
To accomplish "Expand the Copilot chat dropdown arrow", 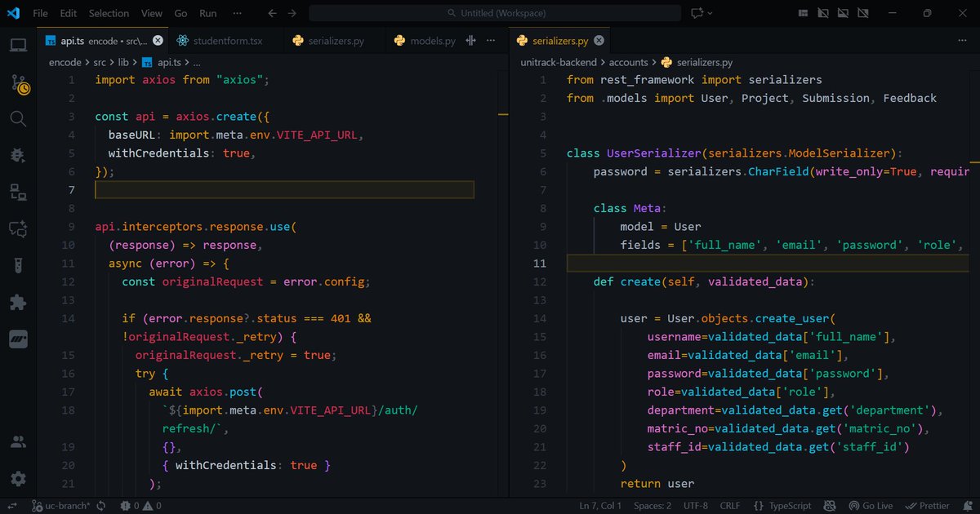I will (x=710, y=13).
